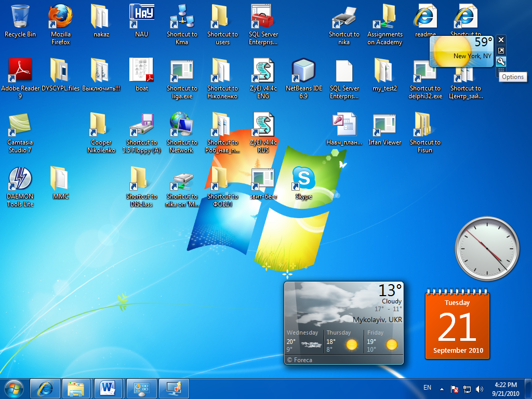Select DAEMON Tools Lite icon
Viewport: 532px width, 399px height.
click(x=20, y=187)
